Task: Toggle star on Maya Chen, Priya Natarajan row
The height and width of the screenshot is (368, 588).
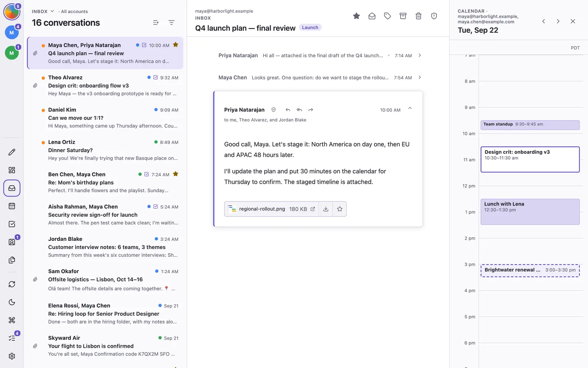Action: pos(176,45)
